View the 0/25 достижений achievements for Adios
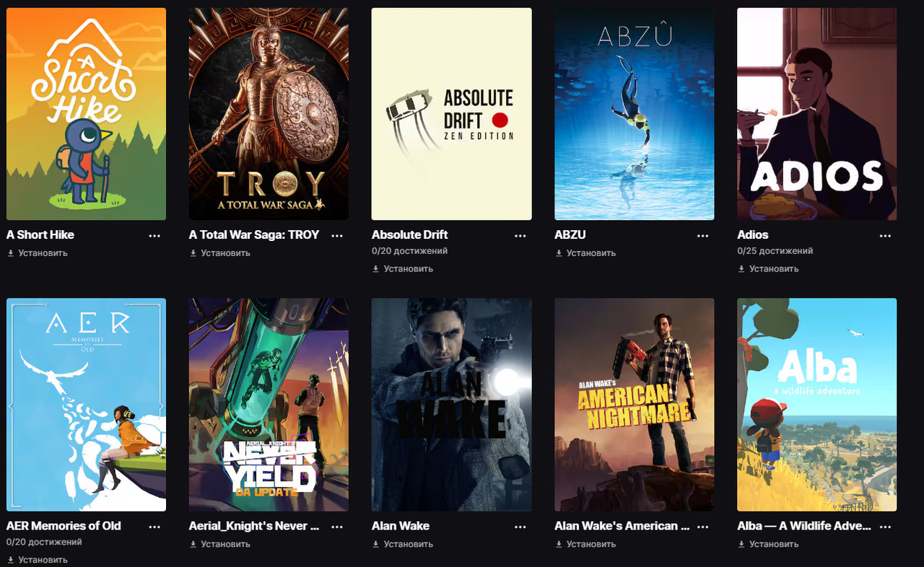 775,251
